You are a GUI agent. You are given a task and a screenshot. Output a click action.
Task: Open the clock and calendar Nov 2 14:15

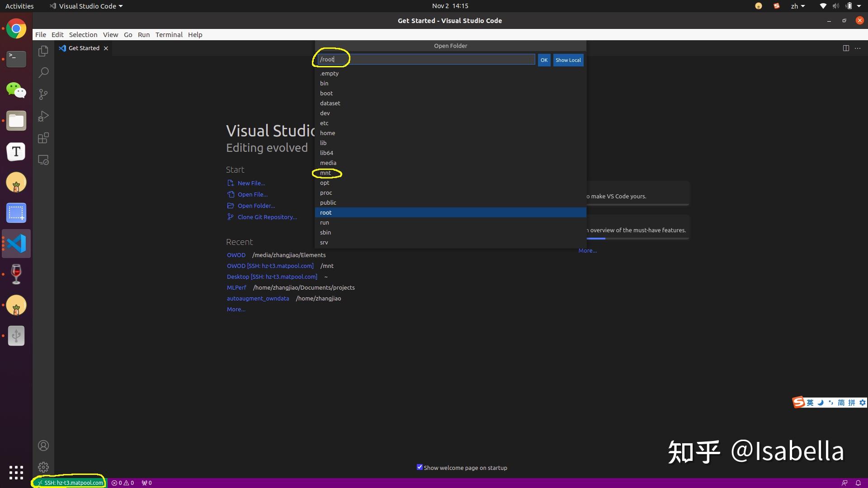click(450, 6)
